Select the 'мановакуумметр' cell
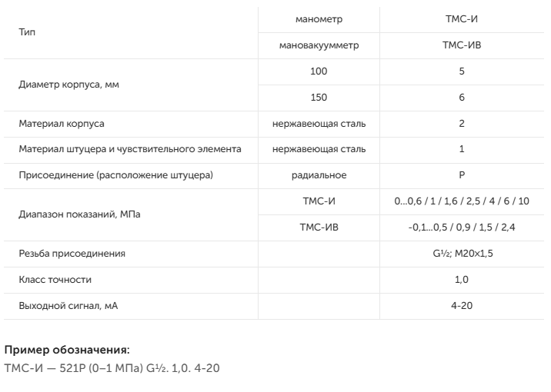The height and width of the screenshot is (392, 551). pyautogui.click(x=319, y=45)
